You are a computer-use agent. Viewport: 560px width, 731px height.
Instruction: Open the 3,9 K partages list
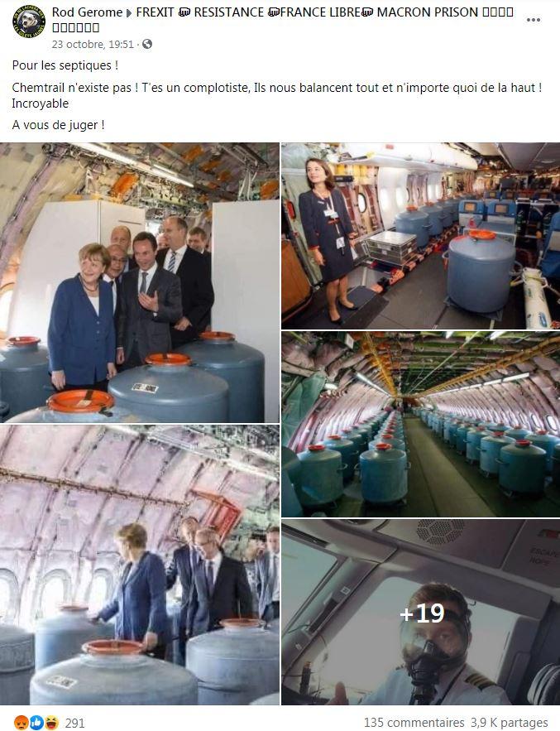pyautogui.click(x=510, y=723)
